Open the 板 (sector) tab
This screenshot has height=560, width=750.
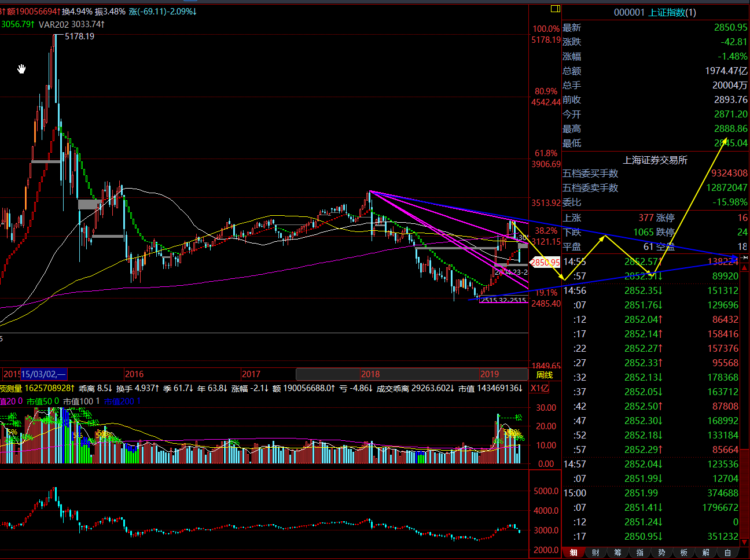click(683, 553)
